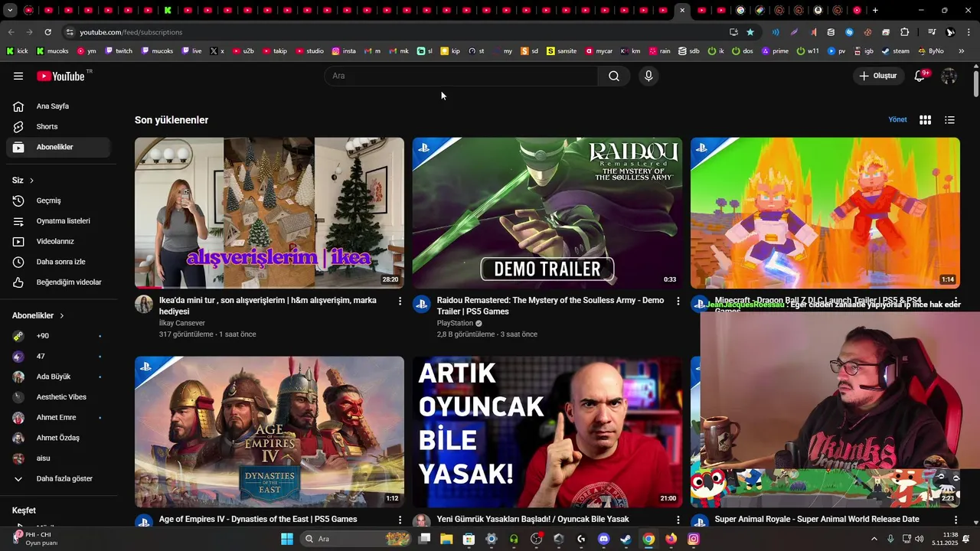Switch to grid view layout

(925, 120)
